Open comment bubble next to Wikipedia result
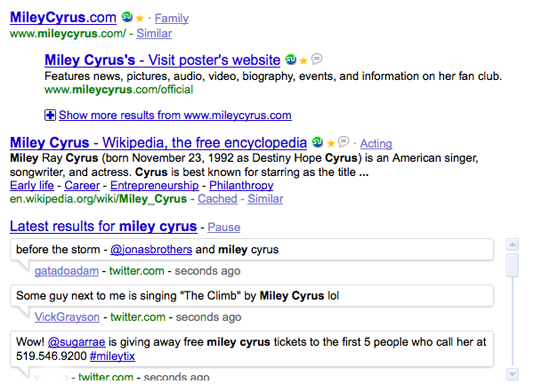Viewport: 550px width, 392px height. (x=343, y=141)
